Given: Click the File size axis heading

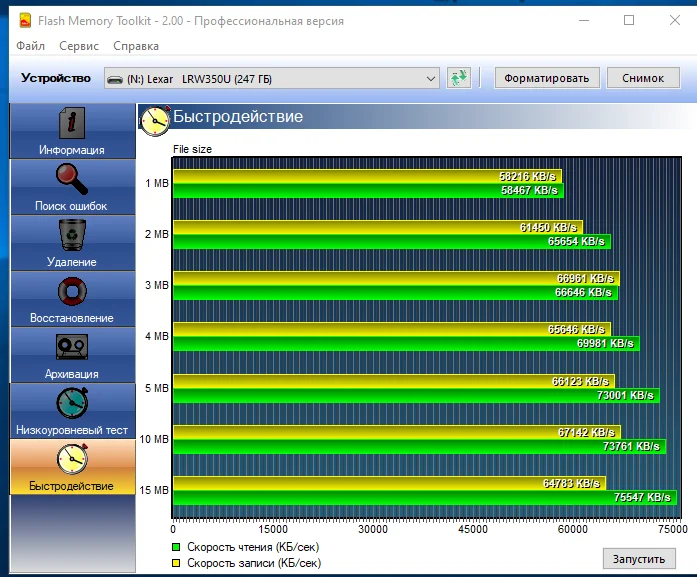Looking at the screenshot, I should click(192, 149).
